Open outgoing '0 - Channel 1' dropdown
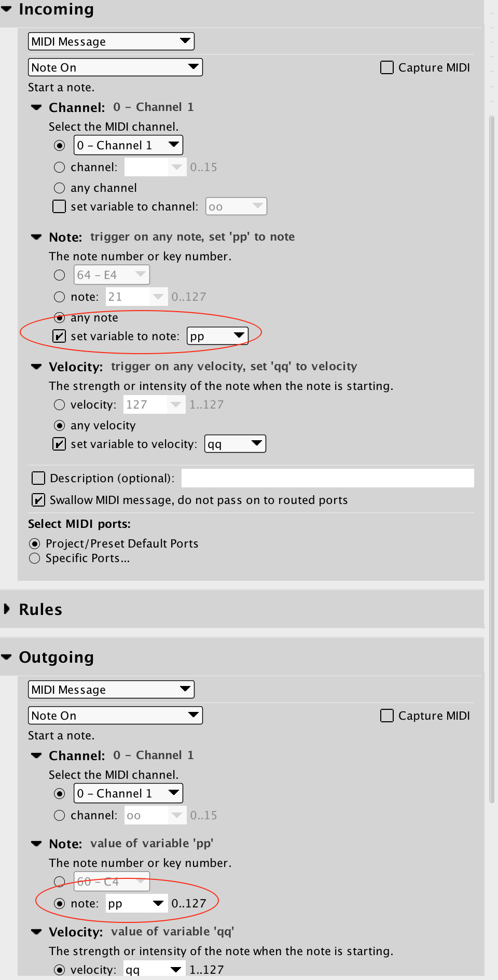The width and height of the screenshot is (498, 980). [129, 793]
